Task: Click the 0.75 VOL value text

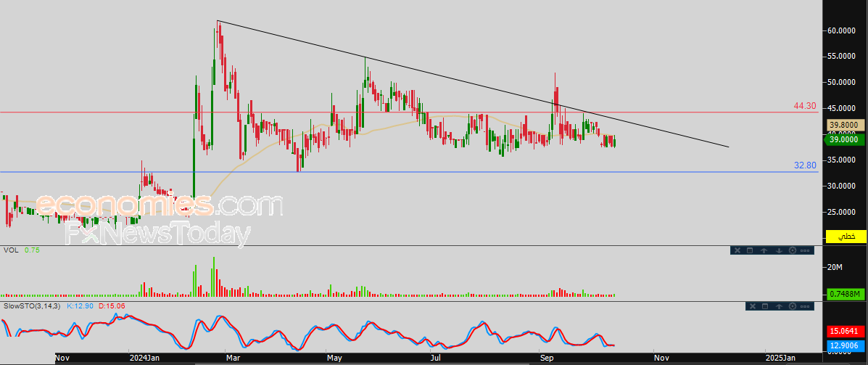Action: 33,250
